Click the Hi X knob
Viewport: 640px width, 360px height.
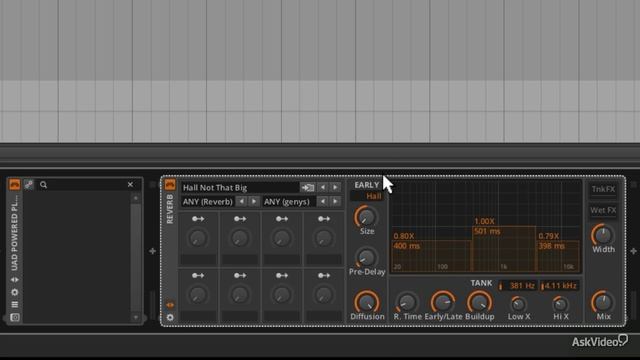[560, 304]
